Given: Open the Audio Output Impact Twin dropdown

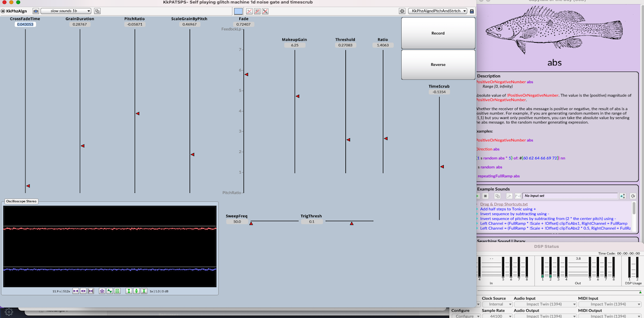Looking at the screenshot, I should point(546,316).
